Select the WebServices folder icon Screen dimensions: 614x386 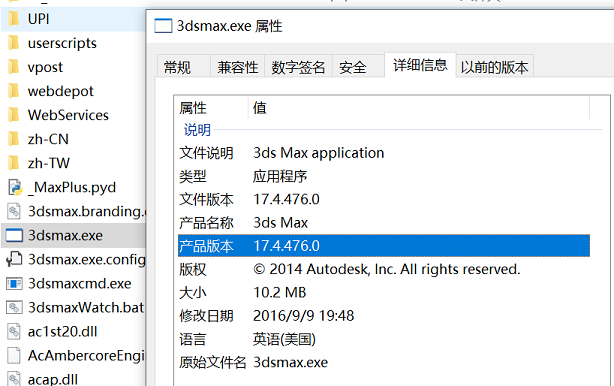coord(13,115)
